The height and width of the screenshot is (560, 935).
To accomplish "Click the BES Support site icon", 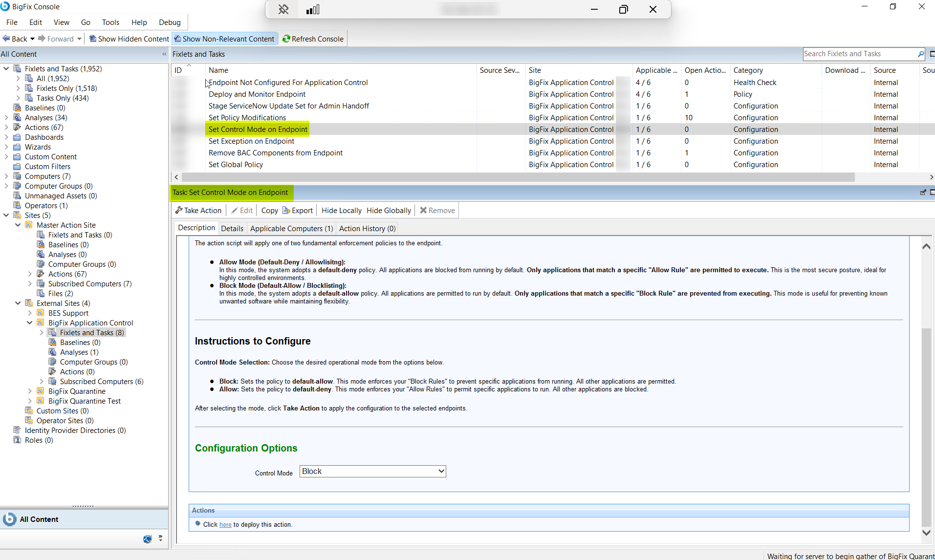I will [x=41, y=313].
